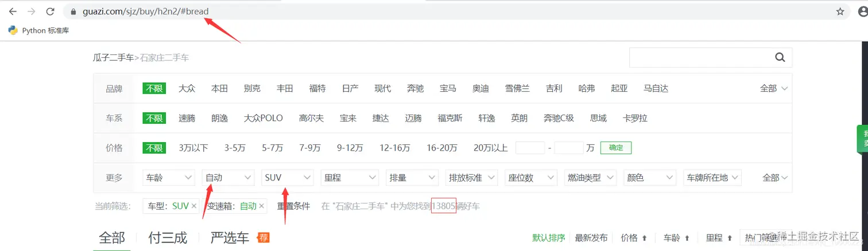Screen dimensions: 868x251
Task: Reload the page with the refresh icon
Action: (50, 11)
